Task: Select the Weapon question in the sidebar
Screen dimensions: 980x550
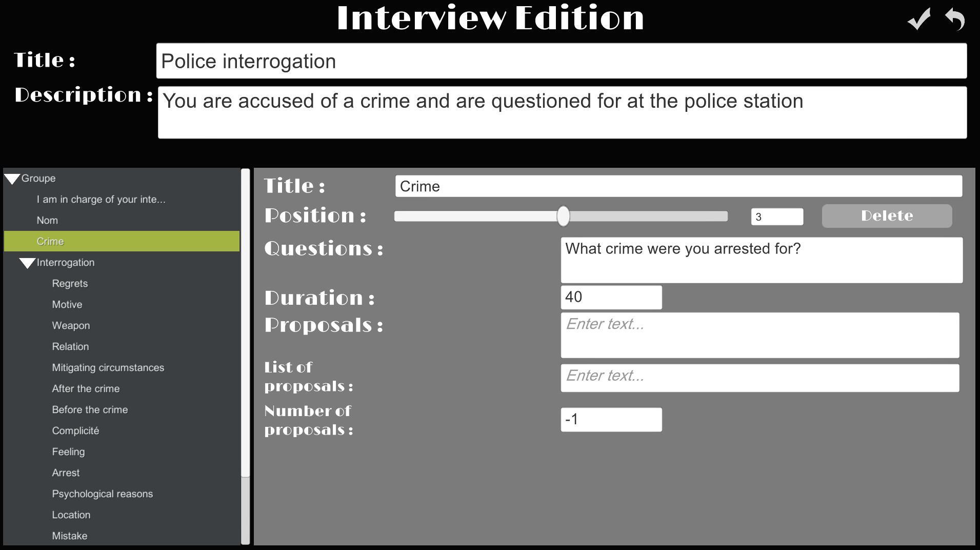Action: [x=71, y=325]
